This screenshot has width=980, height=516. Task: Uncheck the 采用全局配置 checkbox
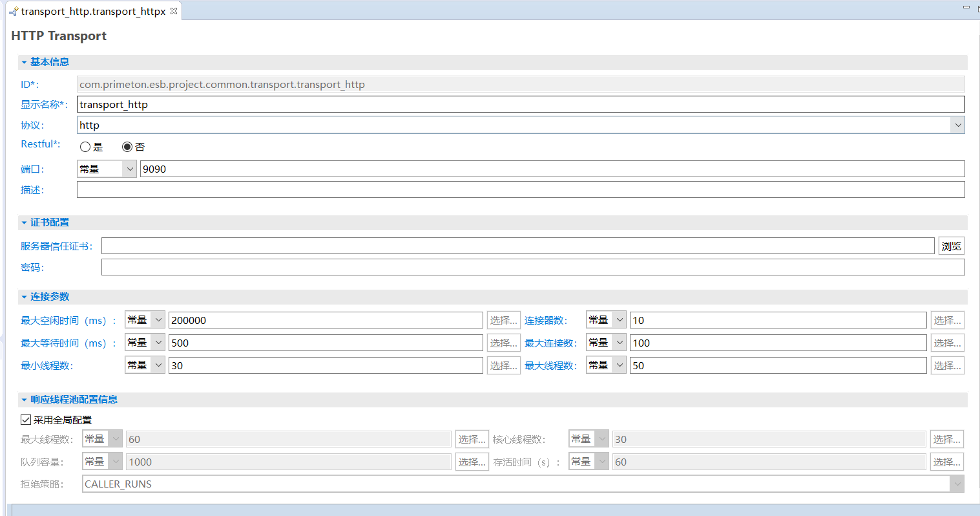tap(26, 420)
